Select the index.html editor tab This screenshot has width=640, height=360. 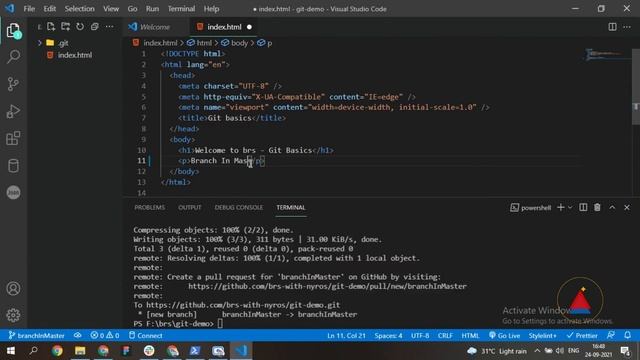pyautogui.click(x=224, y=27)
